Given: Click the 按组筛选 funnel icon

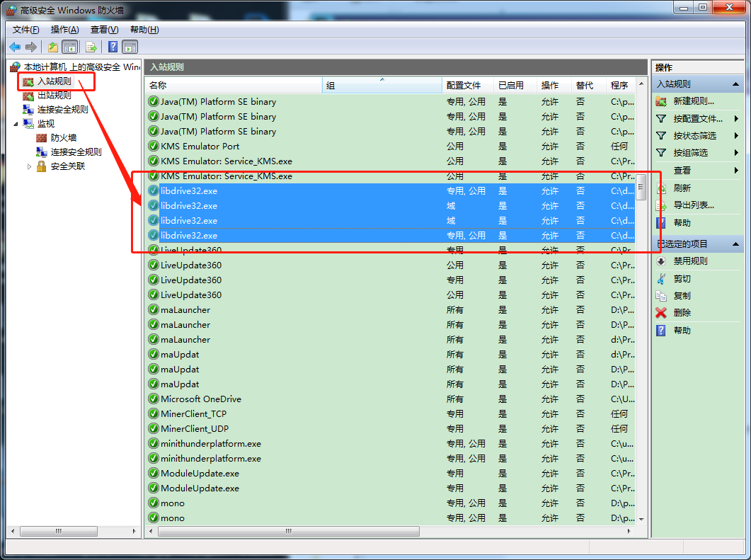Looking at the screenshot, I should click(661, 153).
